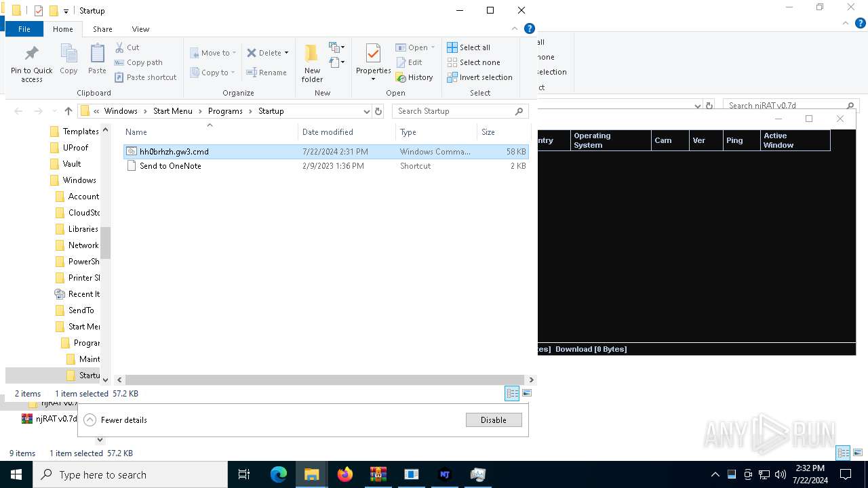Select Send to OneNote shortcut

pos(326,166)
